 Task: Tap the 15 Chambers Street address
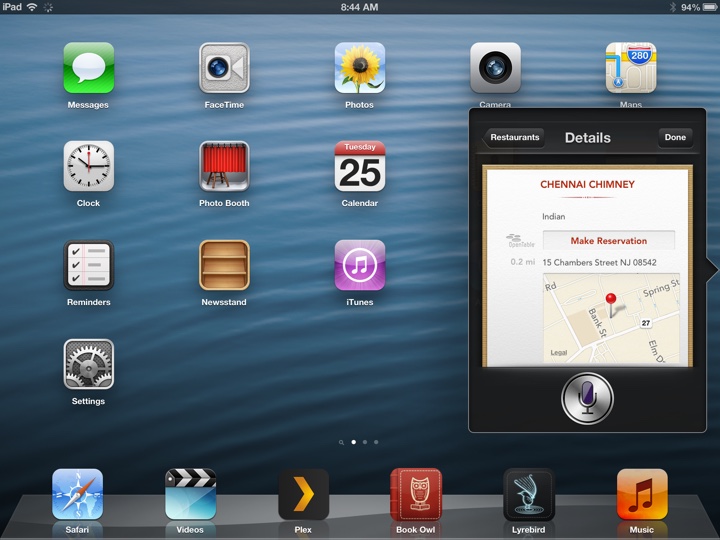(599, 263)
